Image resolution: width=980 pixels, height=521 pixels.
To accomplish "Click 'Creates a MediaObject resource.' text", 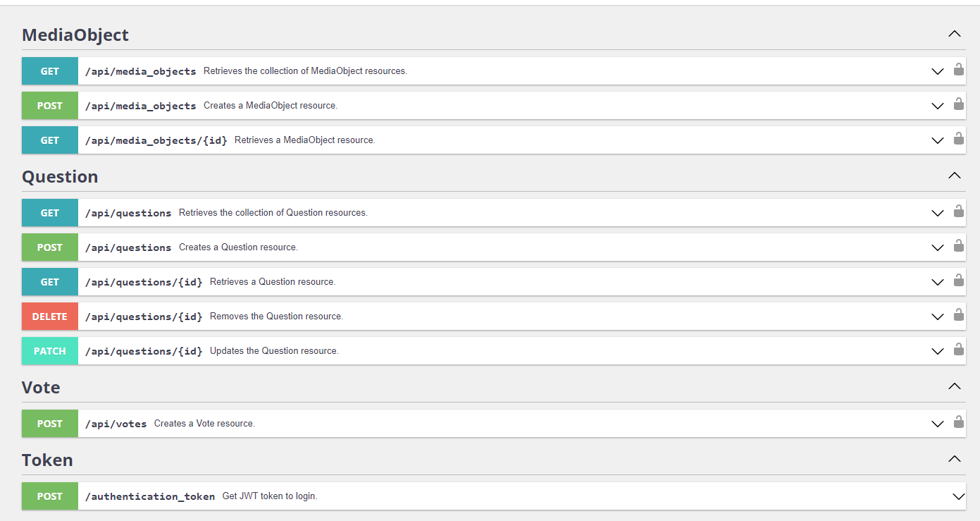I will [271, 106].
